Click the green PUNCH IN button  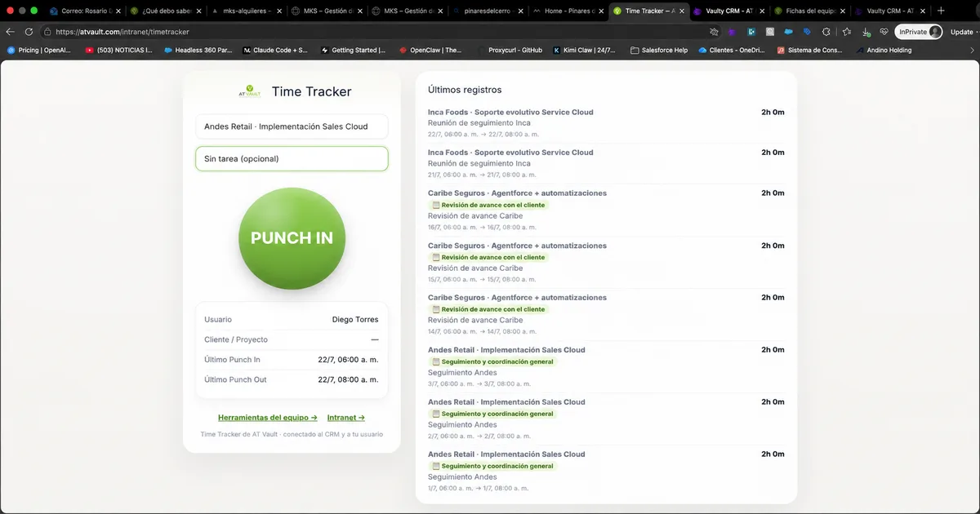click(292, 237)
